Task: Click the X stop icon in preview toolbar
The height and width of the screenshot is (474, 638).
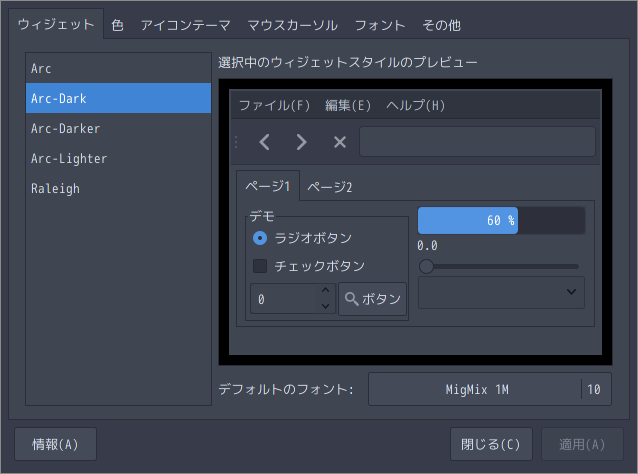Action: tap(340, 142)
